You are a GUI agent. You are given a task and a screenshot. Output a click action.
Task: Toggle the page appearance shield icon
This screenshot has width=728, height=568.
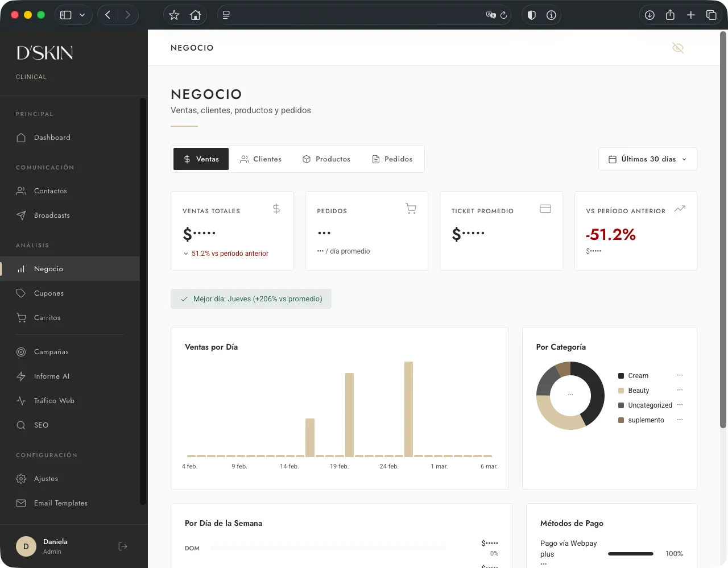click(531, 14)
